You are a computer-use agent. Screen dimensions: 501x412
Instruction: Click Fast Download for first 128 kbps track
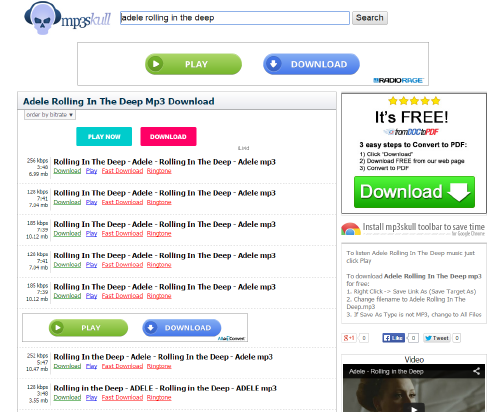click(x=122, y=202)
